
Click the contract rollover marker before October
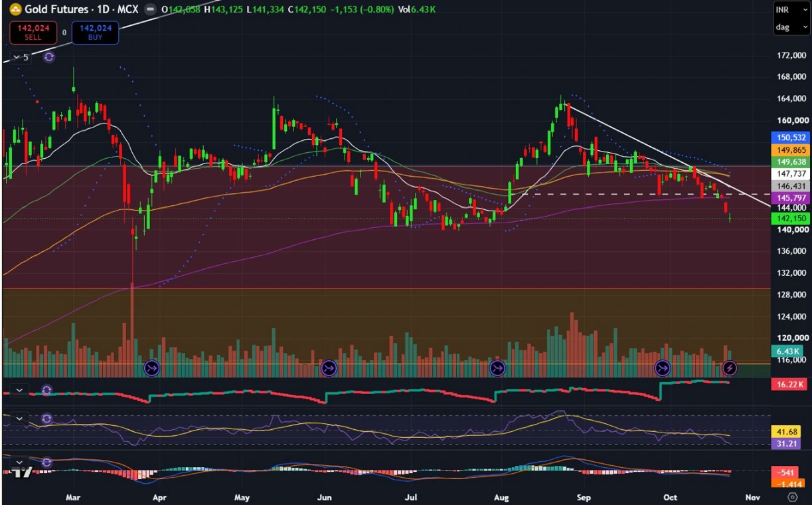pyautogui.click(x=662, y=367)
